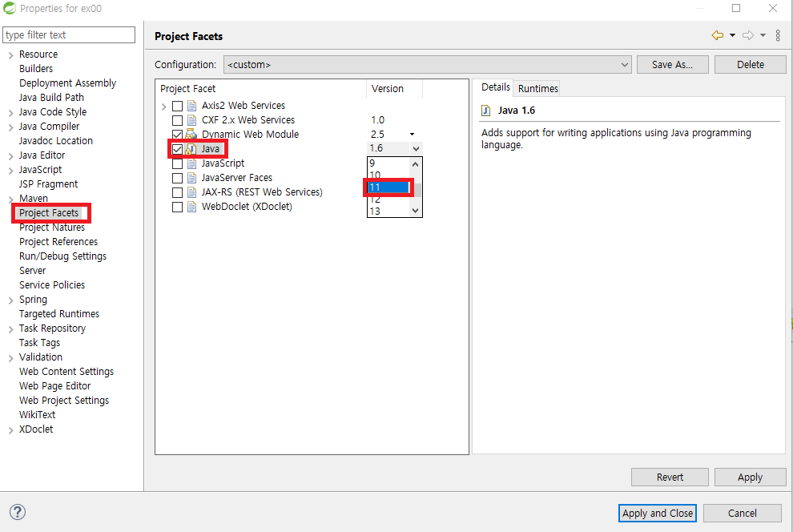Click the Revert button
The image size is (793, 532).
(x=670, y=478)
